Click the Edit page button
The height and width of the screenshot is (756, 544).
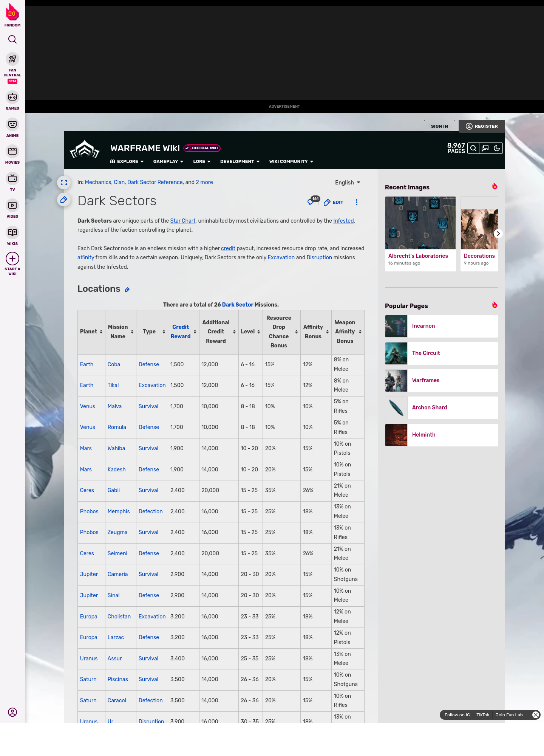(334, 202)
